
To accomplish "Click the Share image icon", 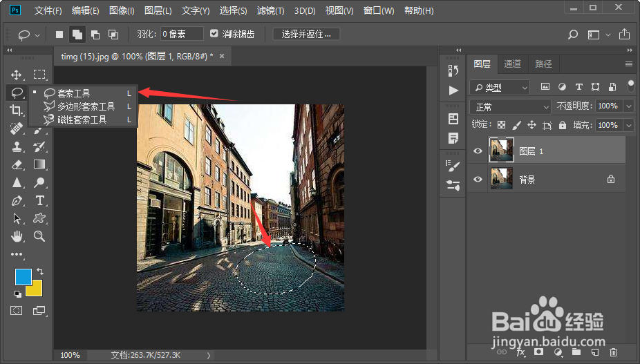I will 624,35.
